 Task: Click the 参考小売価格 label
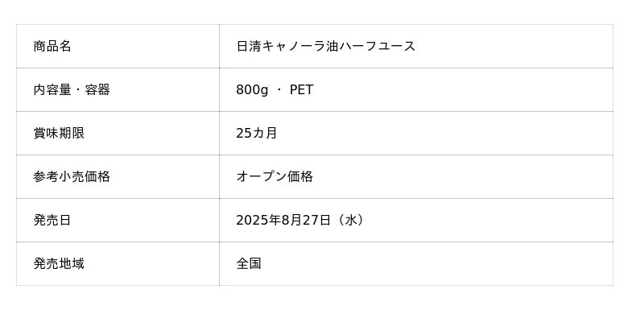72,177
